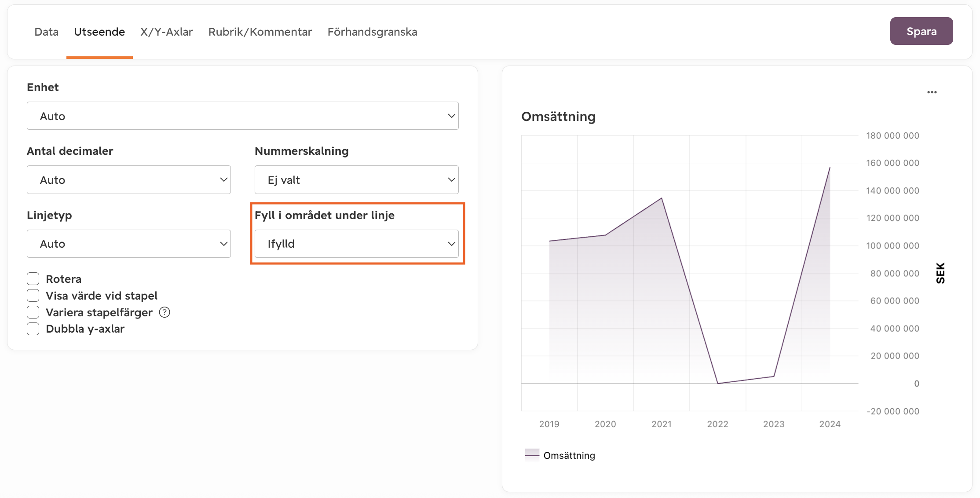This screenshot has height=498, width=980.
Task: Click the help icon beside Variera stapelfärger
Action: 165,312
